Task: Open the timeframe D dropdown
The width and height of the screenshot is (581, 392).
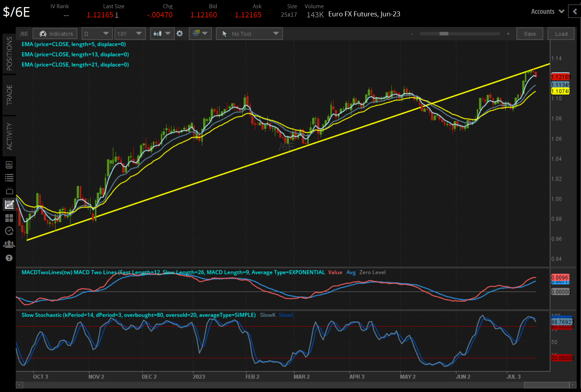Action: tap(97, 33)
